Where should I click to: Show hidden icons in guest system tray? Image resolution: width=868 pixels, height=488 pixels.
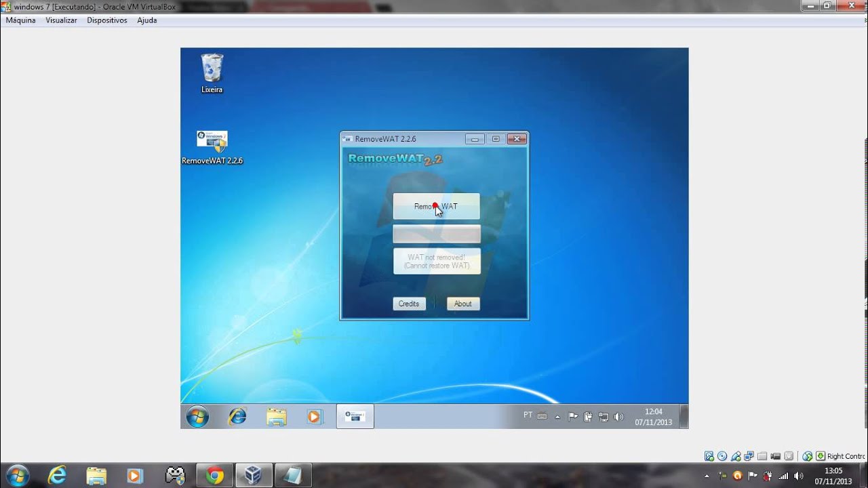pyautogui.click(x=557, y=417)
